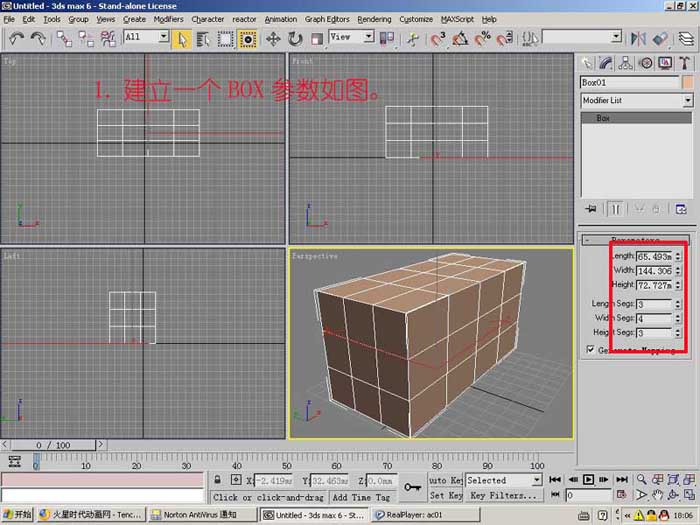Activate the Select and Uniform Scale tool

coord(317,39)
